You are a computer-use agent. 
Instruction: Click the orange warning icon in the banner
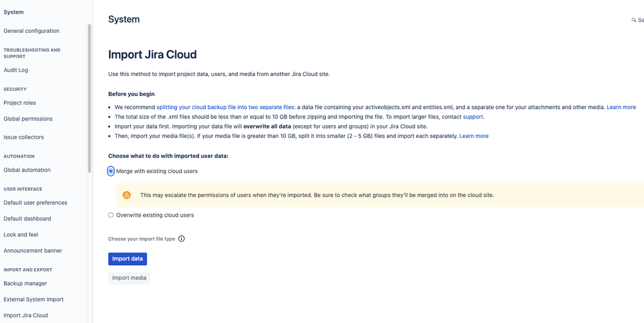[126, 195]
